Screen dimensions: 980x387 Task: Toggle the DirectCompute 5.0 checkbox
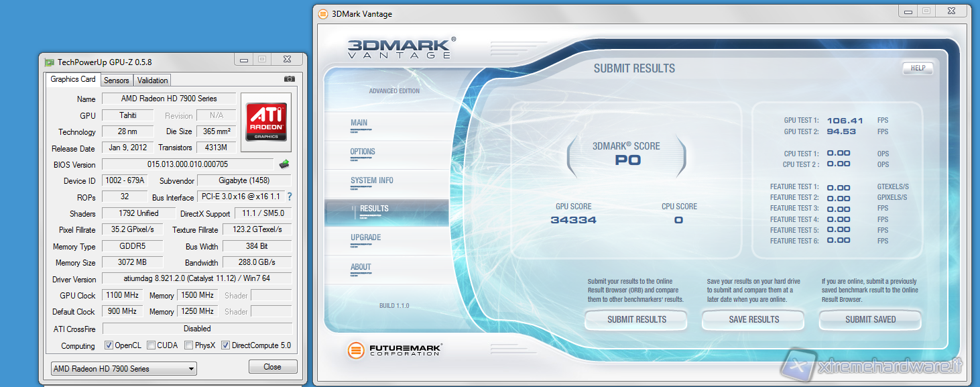coord(225,345)
